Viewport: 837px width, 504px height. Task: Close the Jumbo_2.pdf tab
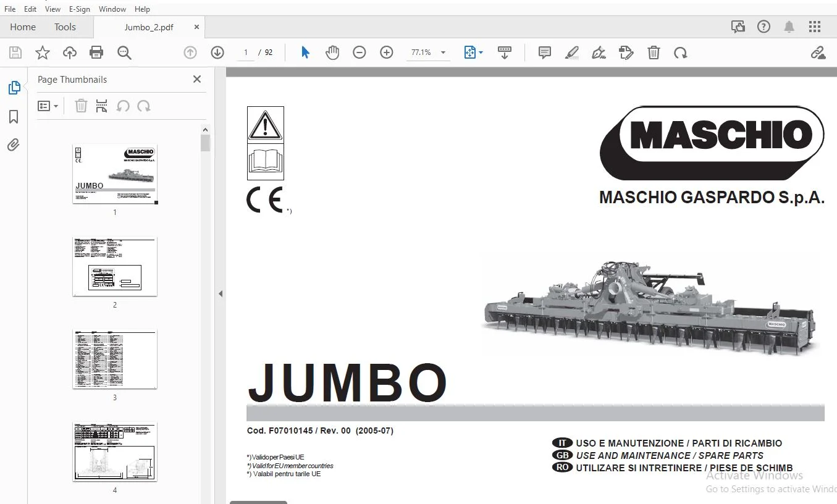pos(197,27)
